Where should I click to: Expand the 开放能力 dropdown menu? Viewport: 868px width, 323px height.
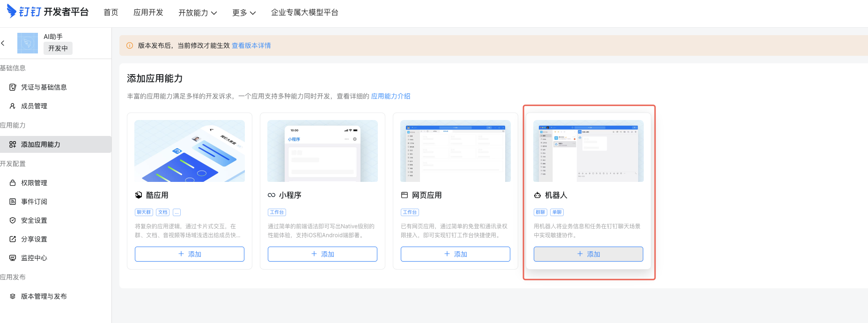[x=197, y=13]
